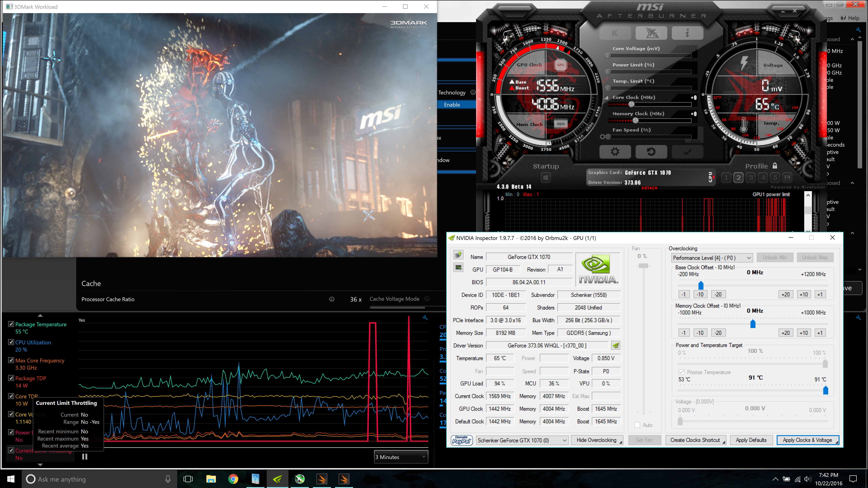
Task: Adjust Memory Clock Offset slider handle
Action: (x=753, y=323)
